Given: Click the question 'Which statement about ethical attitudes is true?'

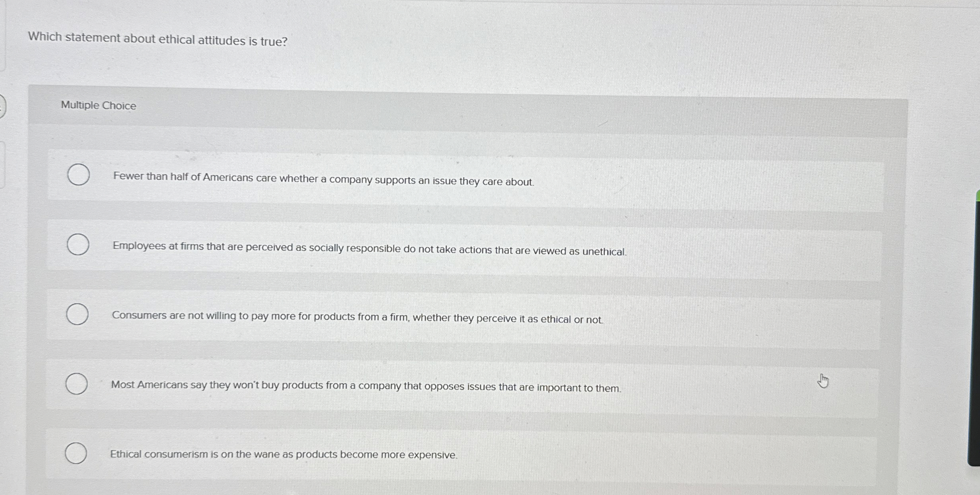Looking at the screenshot, I should click(158, 39).
